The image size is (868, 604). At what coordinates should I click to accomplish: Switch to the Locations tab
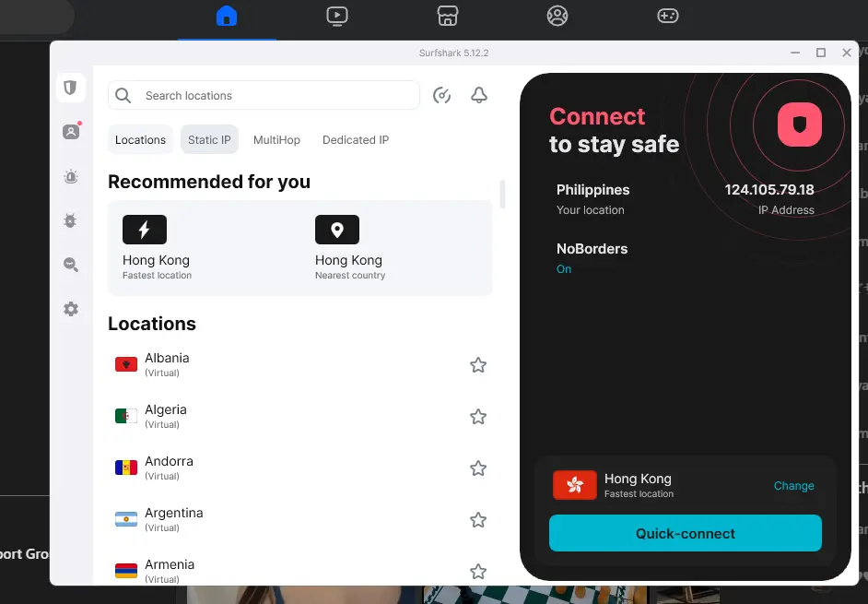click(x=141, y=139)
